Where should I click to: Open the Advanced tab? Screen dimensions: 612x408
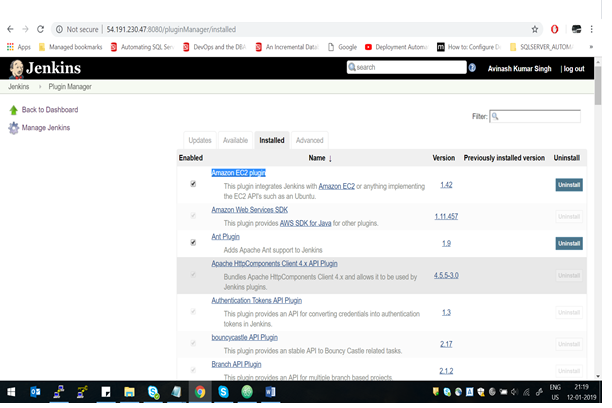coord(310,141)
